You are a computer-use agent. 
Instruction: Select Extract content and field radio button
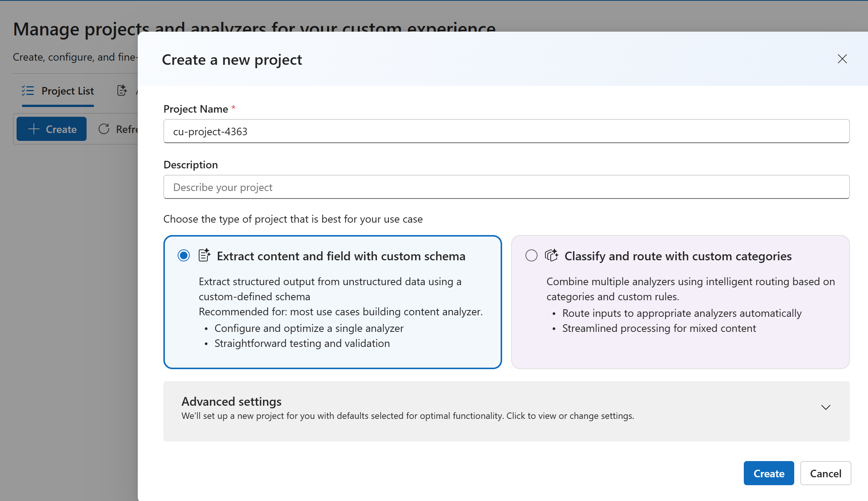tap(184, 255)
